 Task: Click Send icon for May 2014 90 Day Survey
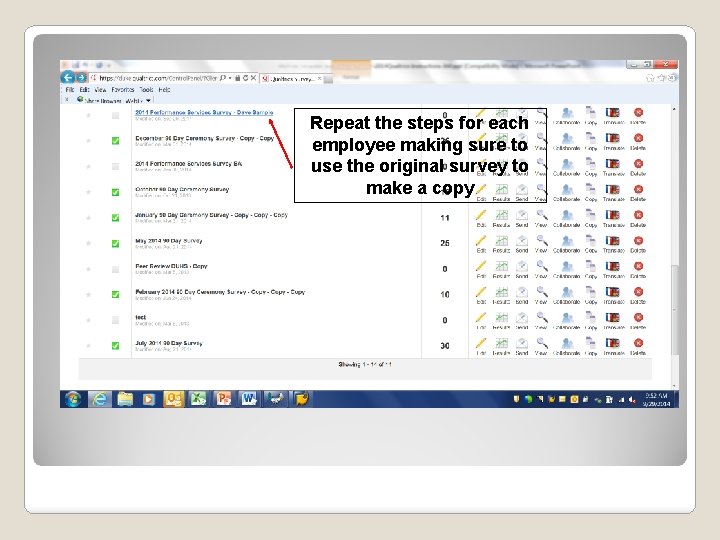click(x=522, y=241)
